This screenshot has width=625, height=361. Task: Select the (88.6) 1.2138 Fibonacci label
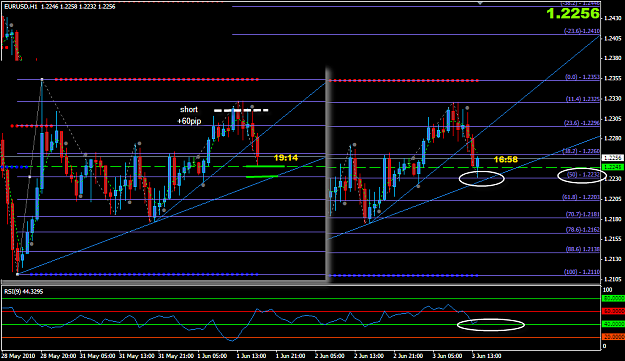582,249
